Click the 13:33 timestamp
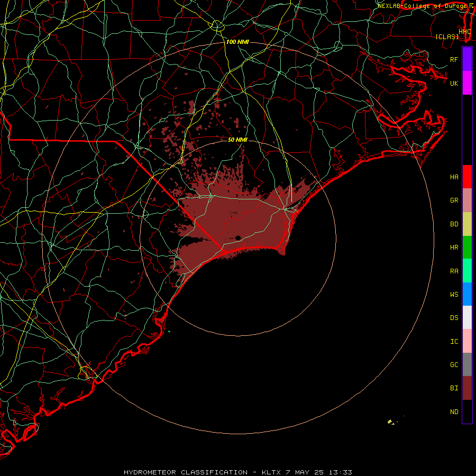 point(341,472)
